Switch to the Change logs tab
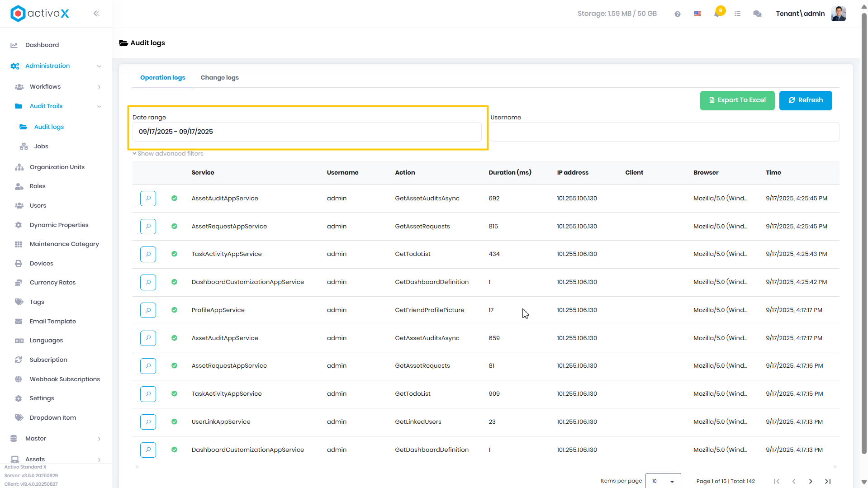This screenshot has height=488, width=868. [x=219, y=78]
